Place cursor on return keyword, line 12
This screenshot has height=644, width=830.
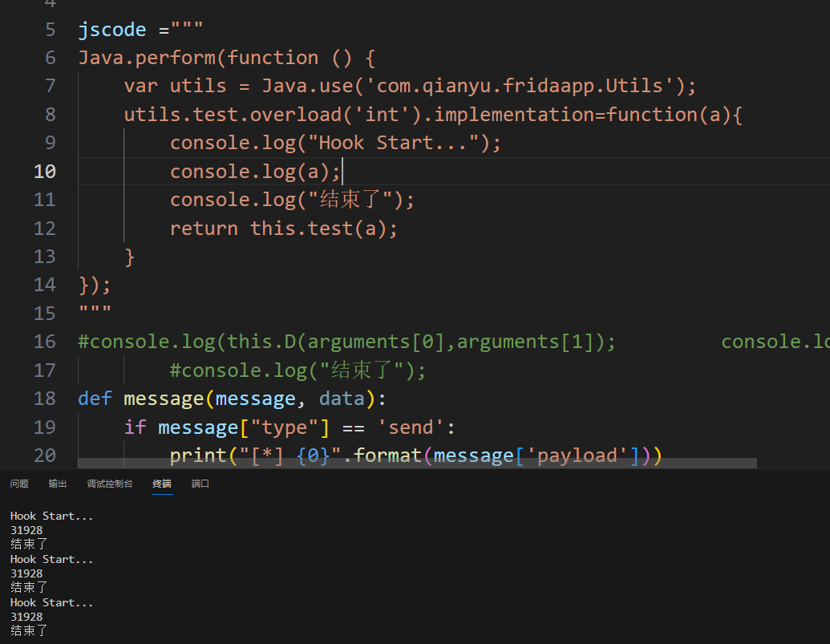pos(204,229)
